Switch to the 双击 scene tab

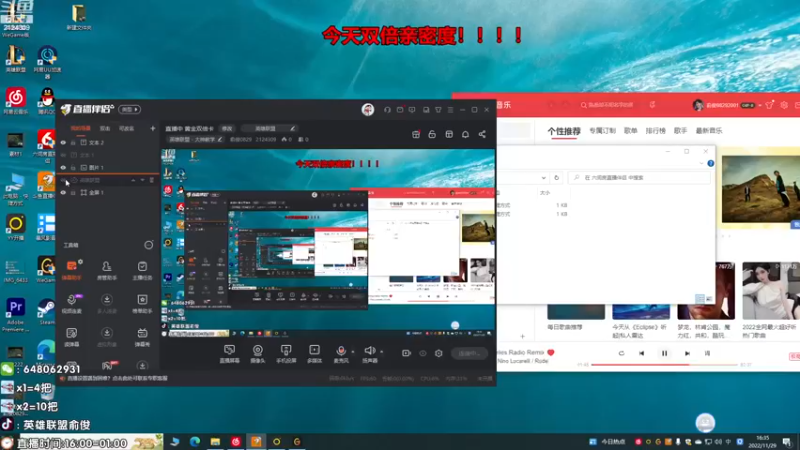click(105, 129)
